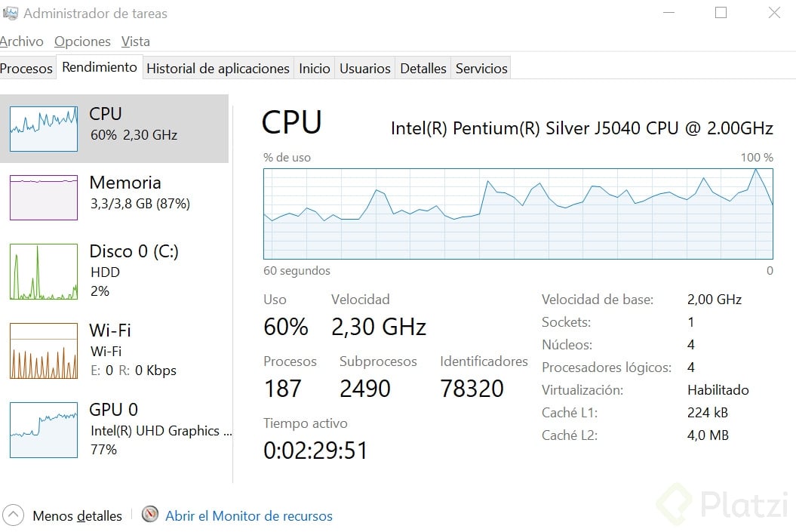Click the main CPU usage graph
The width and height of the screenshot is (796, 532).
518,214
